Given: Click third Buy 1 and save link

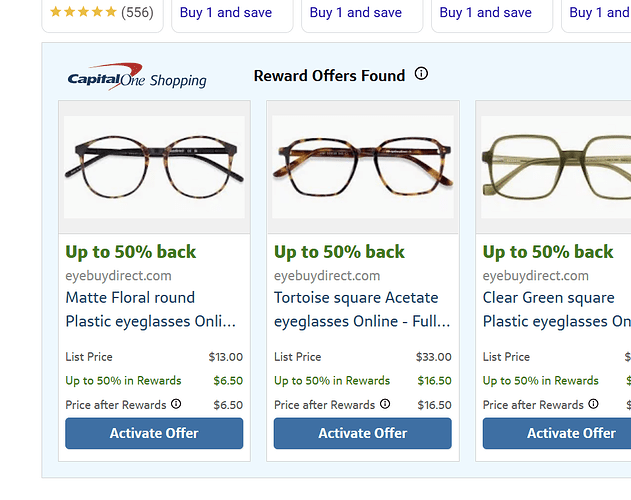Looking at the screenshot, I should click(485, 13).
